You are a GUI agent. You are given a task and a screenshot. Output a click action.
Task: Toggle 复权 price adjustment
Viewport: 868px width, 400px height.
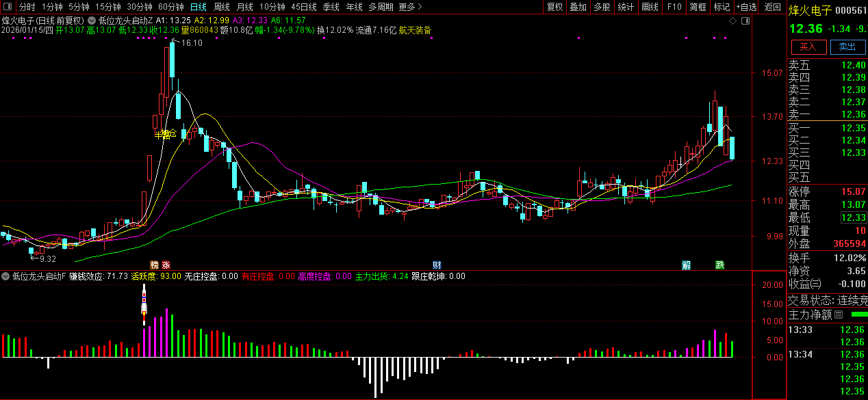pos(554,7)
